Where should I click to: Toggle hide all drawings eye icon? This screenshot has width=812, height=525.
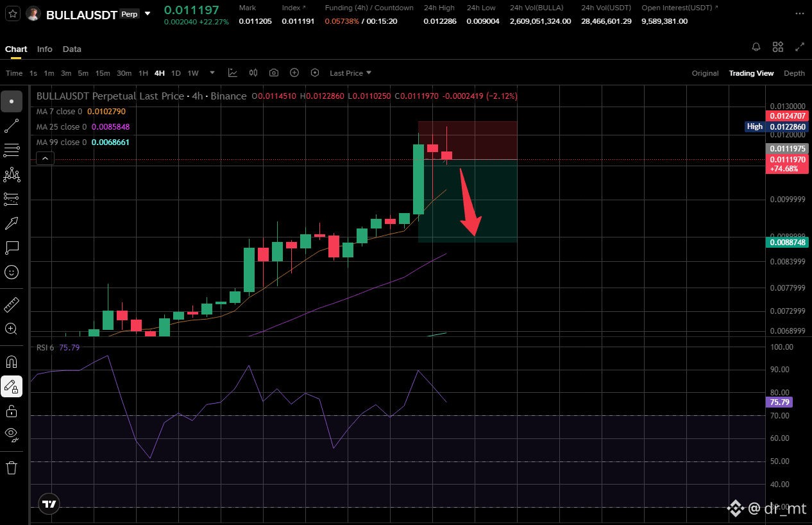[12, 435]
